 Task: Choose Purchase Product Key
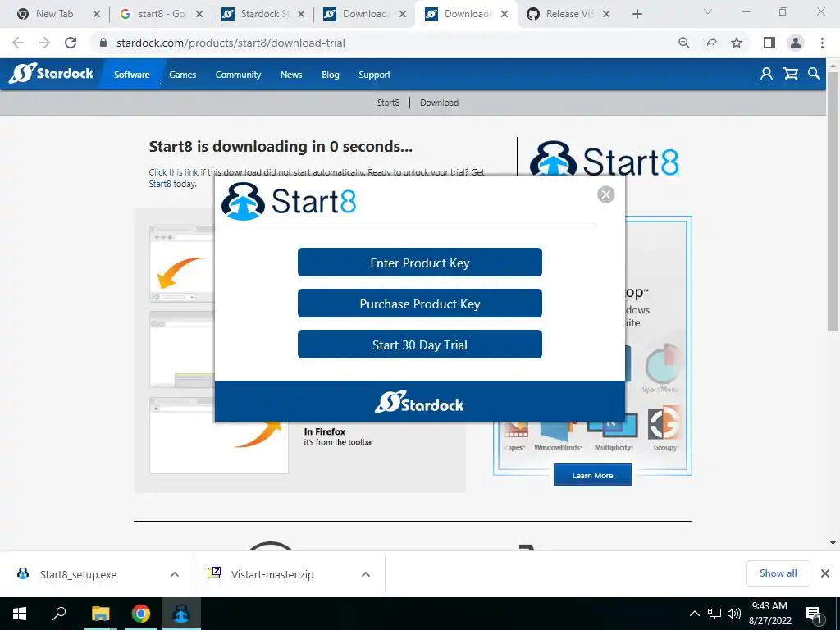tap(419, 304)
